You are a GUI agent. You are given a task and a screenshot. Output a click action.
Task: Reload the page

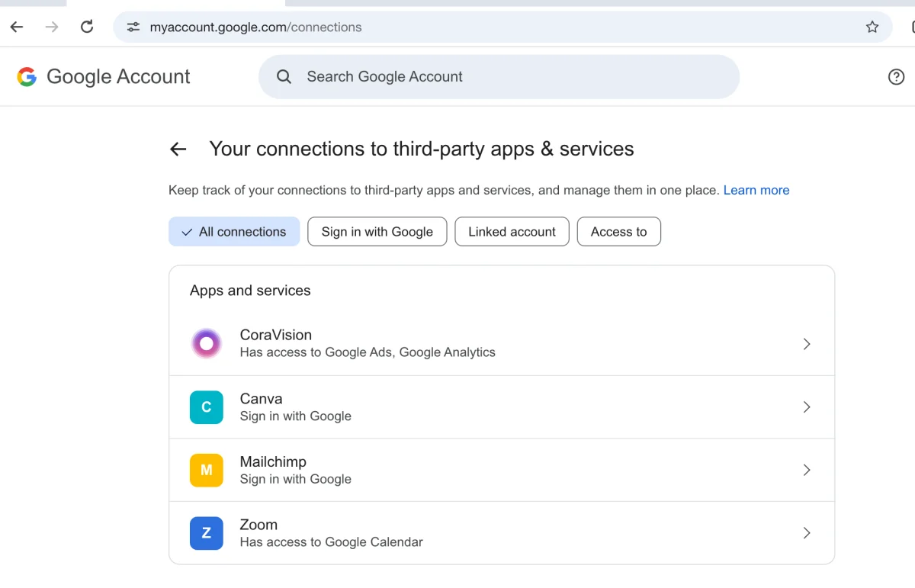point(87,27)
